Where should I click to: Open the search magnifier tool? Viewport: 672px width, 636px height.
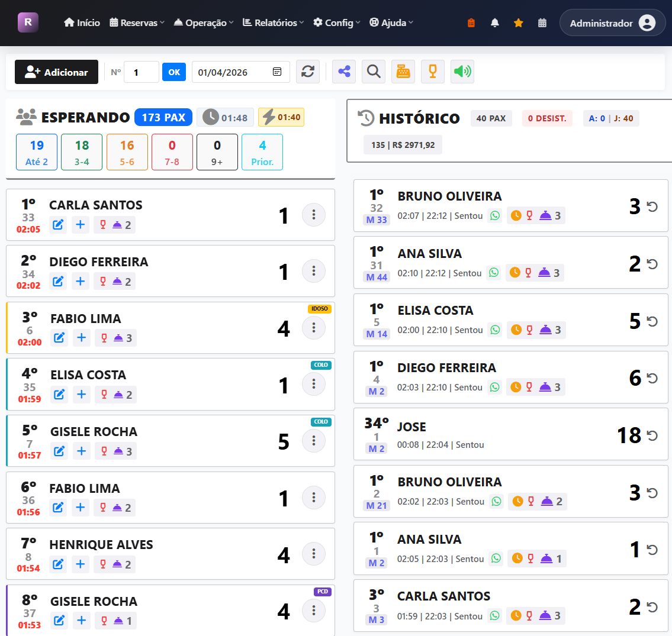click(374, 72)
